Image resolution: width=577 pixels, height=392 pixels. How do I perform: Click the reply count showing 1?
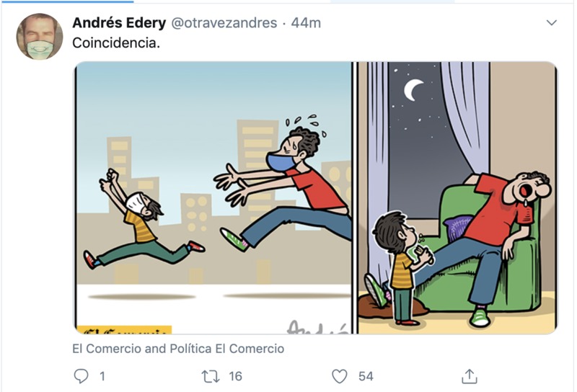pyautogui.click(x=102, y=376)
